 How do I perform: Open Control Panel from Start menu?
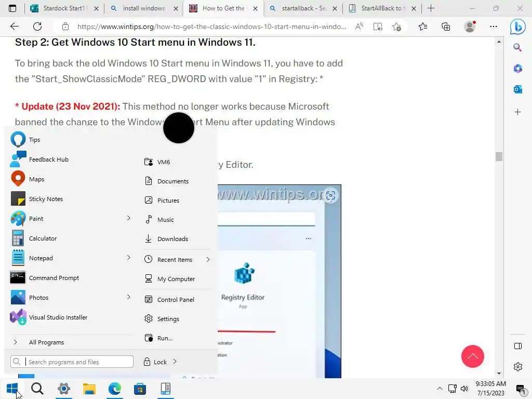(177, 300)
